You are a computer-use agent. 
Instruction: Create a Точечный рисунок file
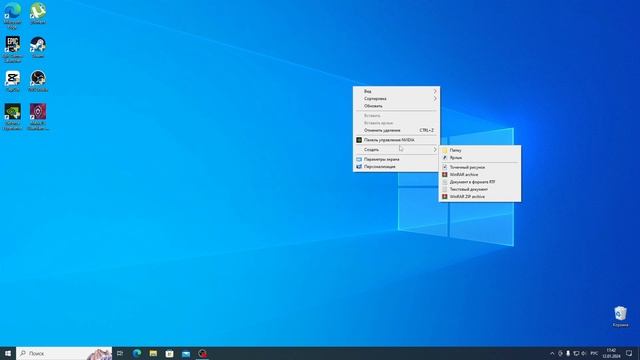tap(480, 167)
